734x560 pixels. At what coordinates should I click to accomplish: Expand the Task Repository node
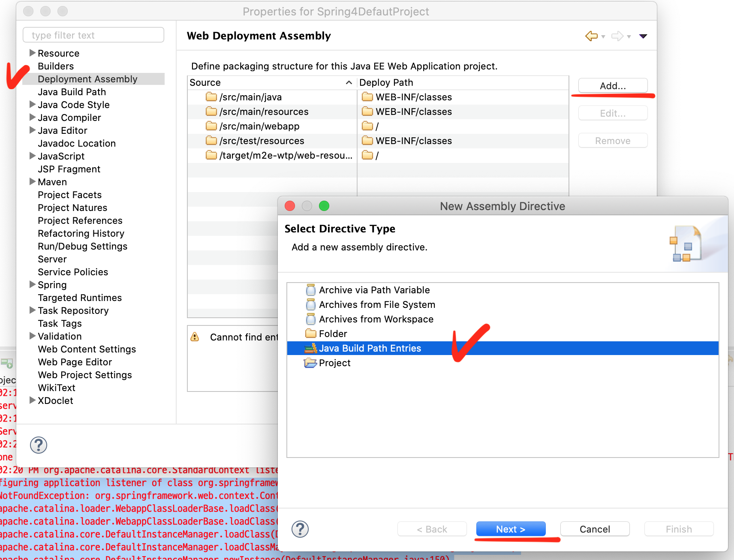[32, 310]
